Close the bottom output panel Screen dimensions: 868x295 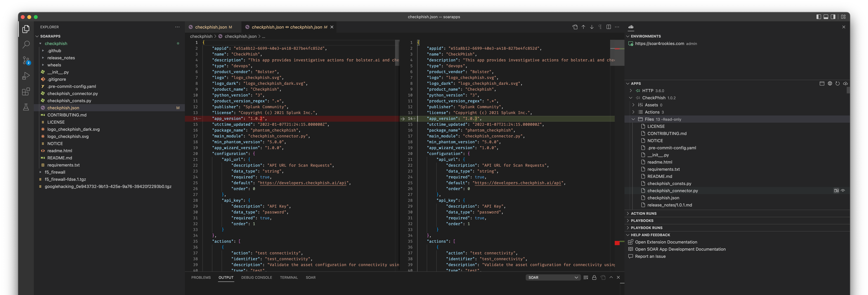[618, 277]
